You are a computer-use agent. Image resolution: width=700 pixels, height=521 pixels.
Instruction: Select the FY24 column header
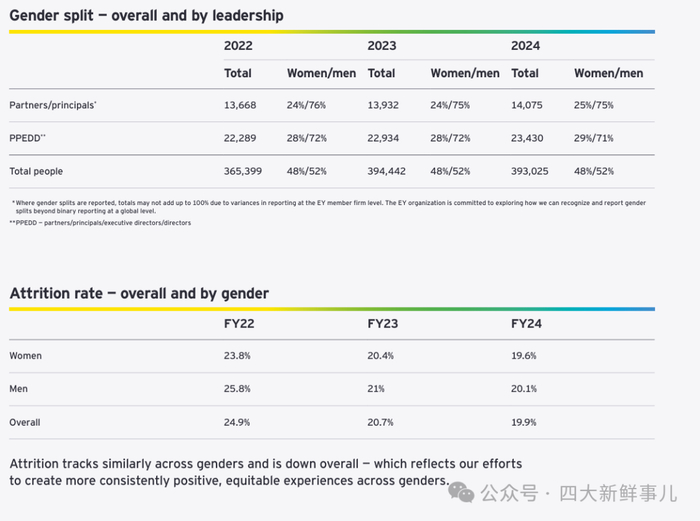[x=526, y=323]
